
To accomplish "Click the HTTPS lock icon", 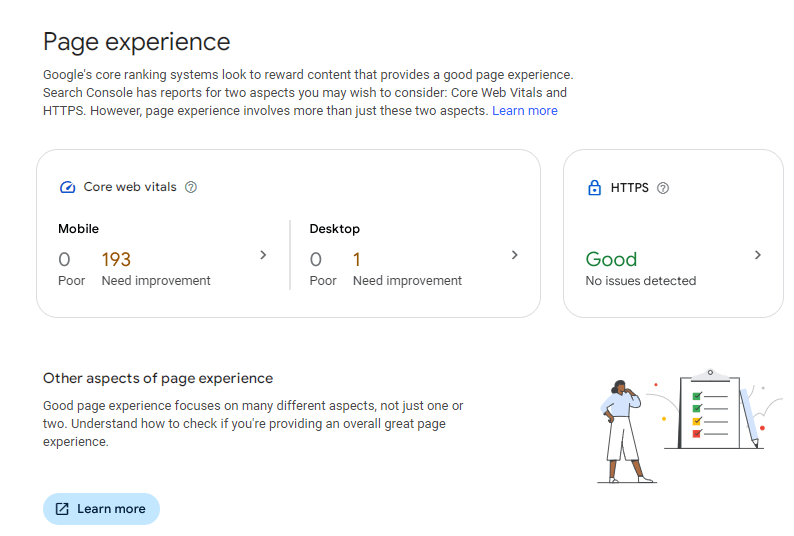I will pyautogui.click(x=594, y=188).
